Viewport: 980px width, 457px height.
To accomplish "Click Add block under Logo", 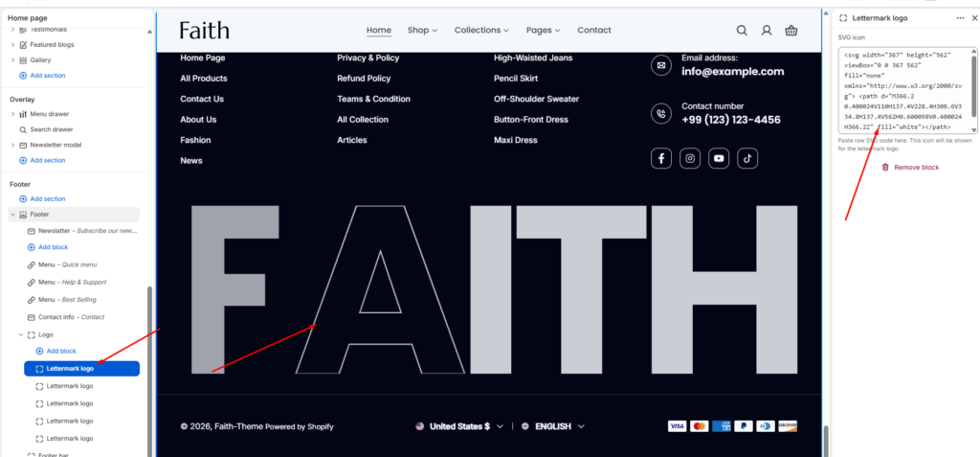I will coord(56,352).
